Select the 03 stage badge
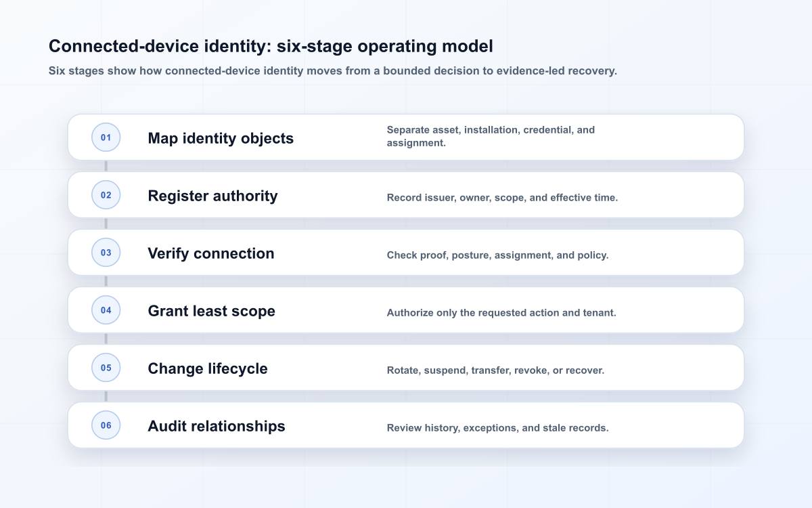Viewport: 812px width, 508px height. pyautogui.click(x=106, y=253)
